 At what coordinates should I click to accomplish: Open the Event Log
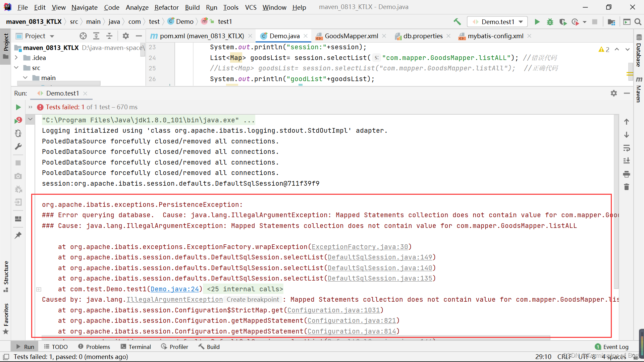tap(612, 347)
